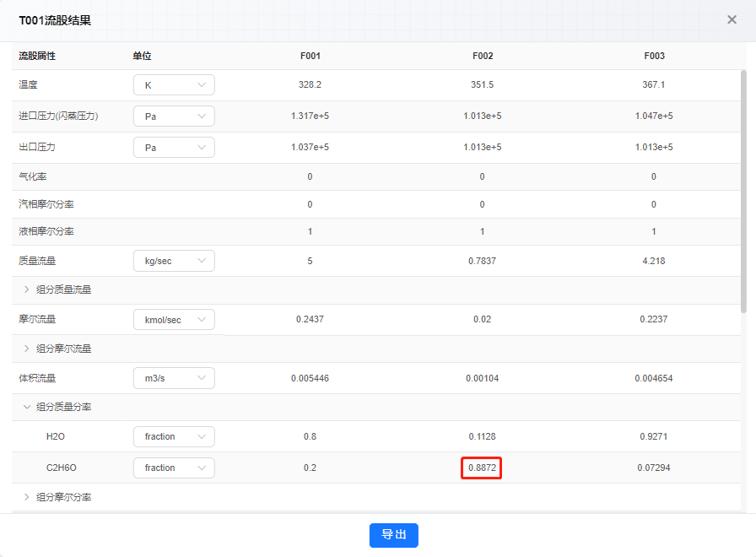Open the 温度 unit dropdown showing K

[174, 85]
